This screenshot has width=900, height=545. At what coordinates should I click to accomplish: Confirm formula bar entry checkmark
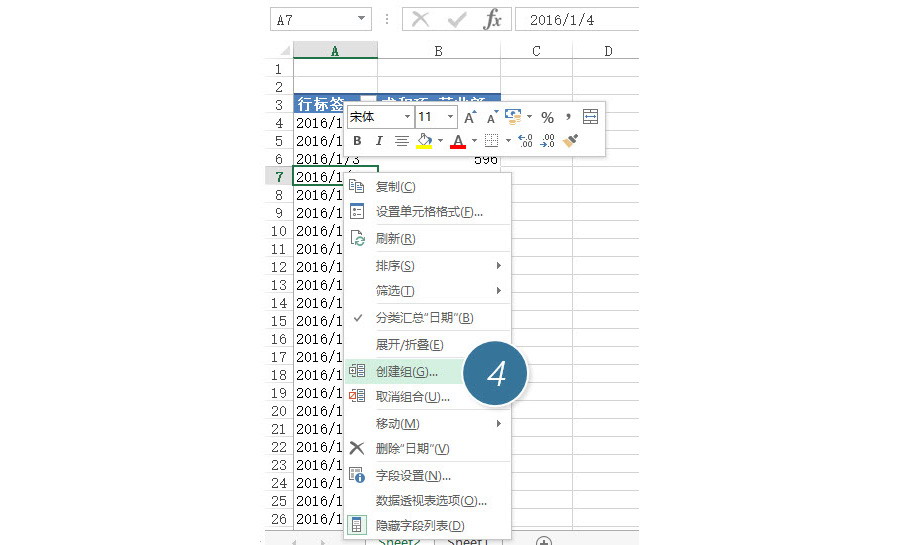tap(457, 20)
